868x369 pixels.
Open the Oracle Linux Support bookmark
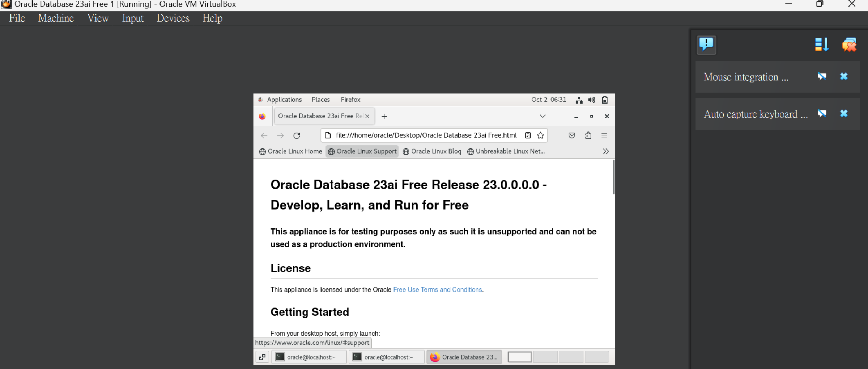(x=362, y=151)
